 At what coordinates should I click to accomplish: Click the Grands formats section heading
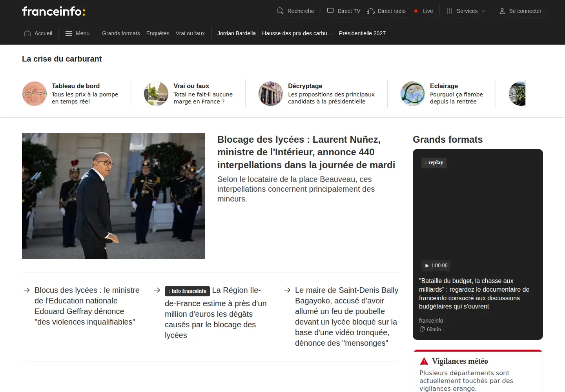pyautogui.click(x=448, y=140)
